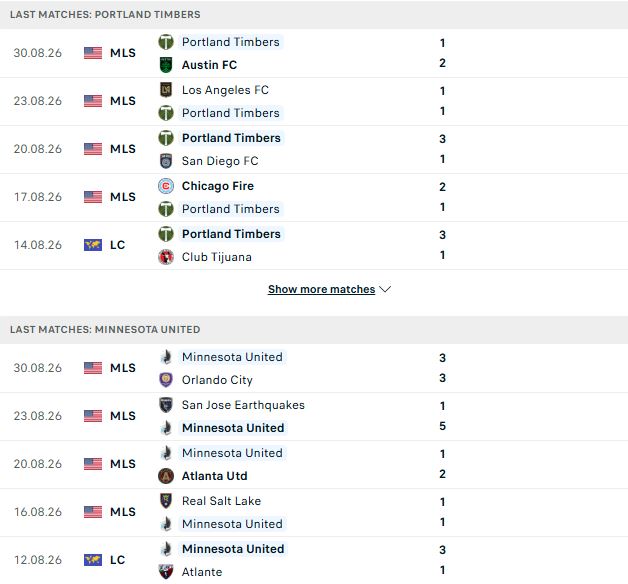Expand the Show more matches chevron

coord(385,289)
